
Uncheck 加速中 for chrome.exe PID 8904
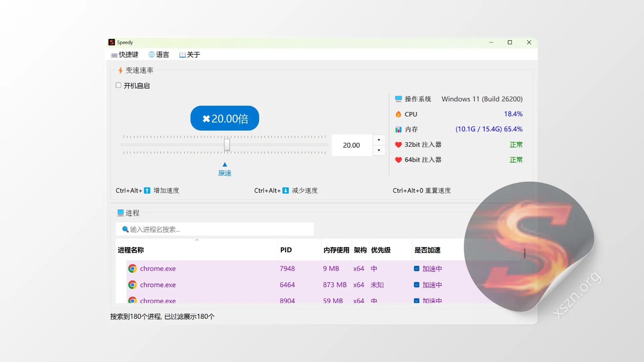pos(417,301)
